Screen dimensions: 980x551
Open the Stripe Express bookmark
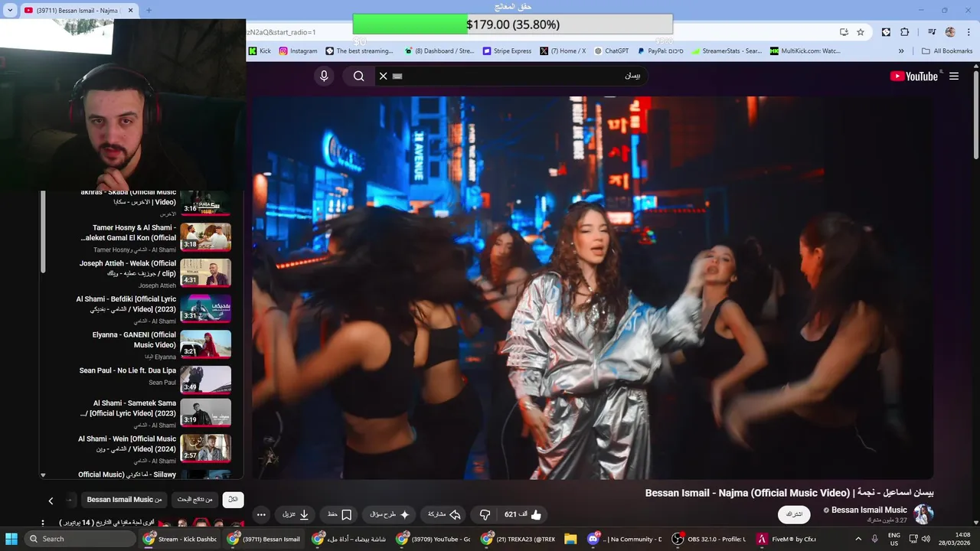point(507,51)
